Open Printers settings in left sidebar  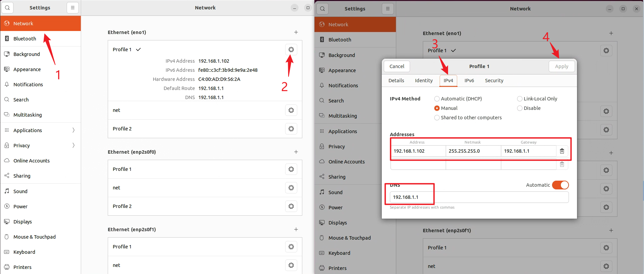40,267
